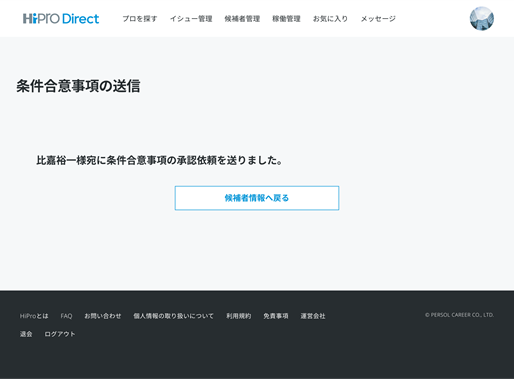This screenshot has height=379, width=514.
Task: Open お気に入り in the header
Action: tap(330, 19)
